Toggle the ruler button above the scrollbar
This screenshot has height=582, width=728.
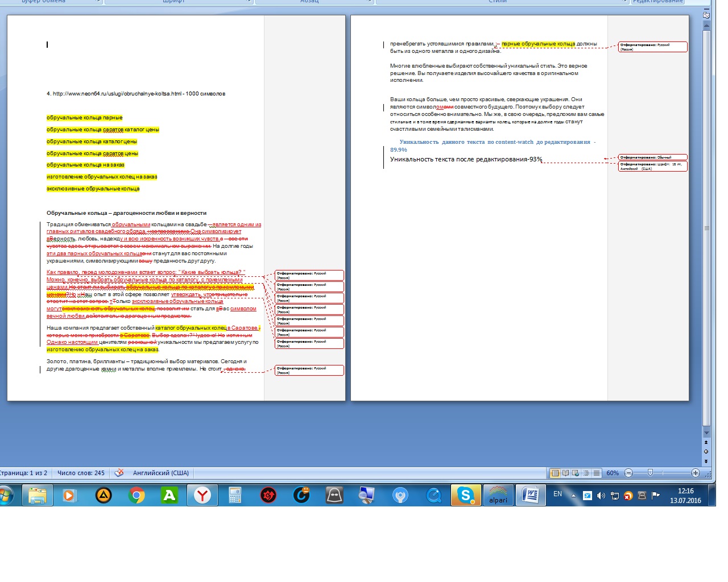coord(706,15)
